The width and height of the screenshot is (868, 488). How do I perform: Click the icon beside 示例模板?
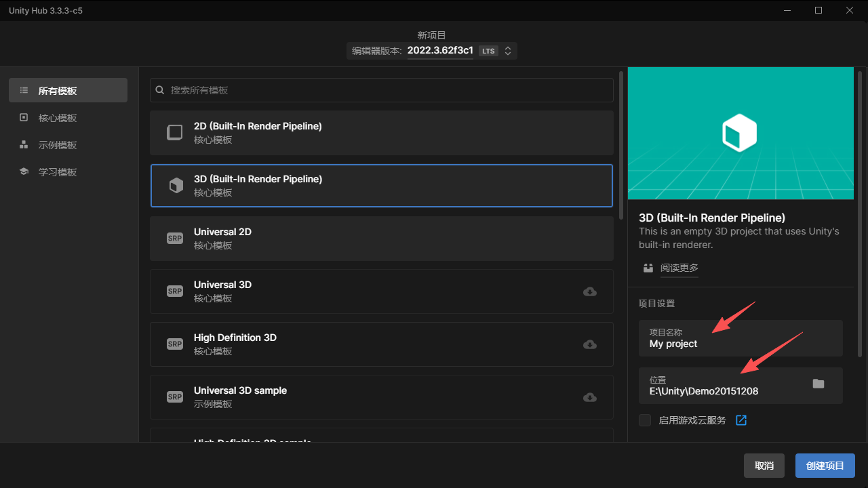click(x=24, y=144)
